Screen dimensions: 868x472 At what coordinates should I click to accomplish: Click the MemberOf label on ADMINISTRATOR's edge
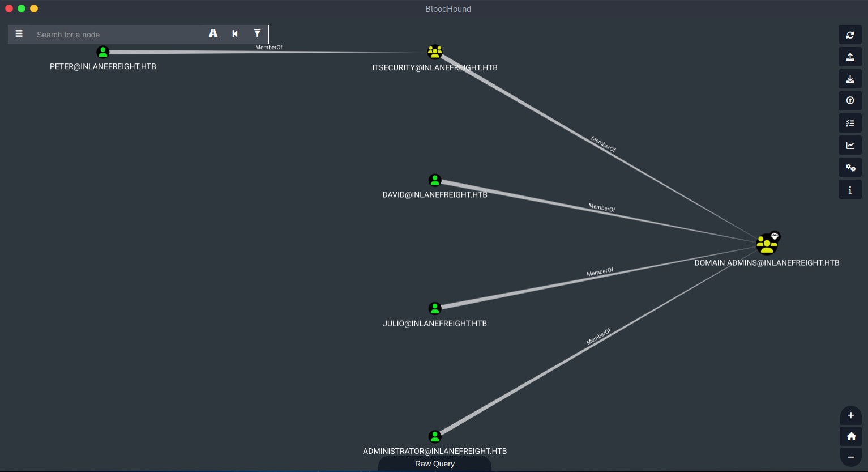(x=599, y=337)
